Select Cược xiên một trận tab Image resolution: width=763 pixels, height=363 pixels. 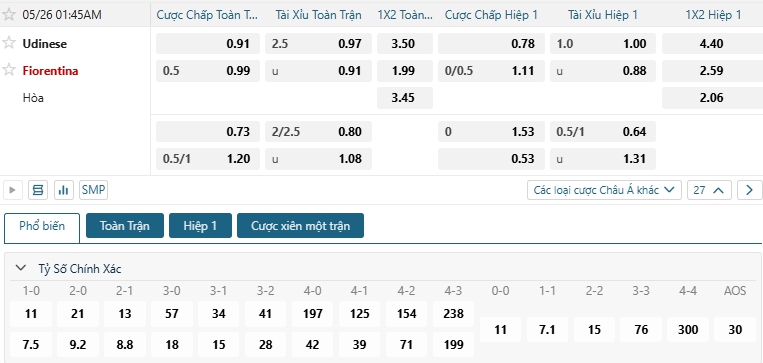[x=300, y=226]
